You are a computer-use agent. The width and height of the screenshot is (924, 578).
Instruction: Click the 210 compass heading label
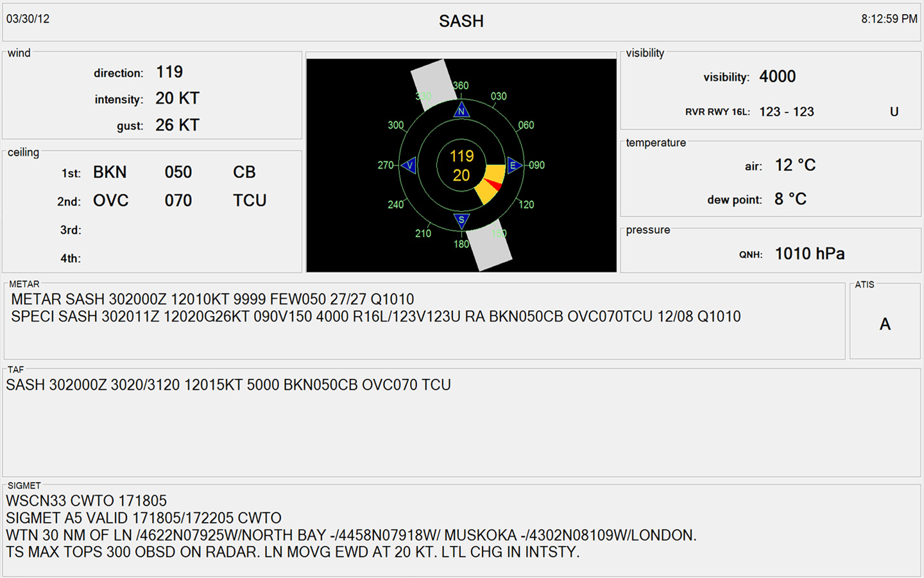423,233
